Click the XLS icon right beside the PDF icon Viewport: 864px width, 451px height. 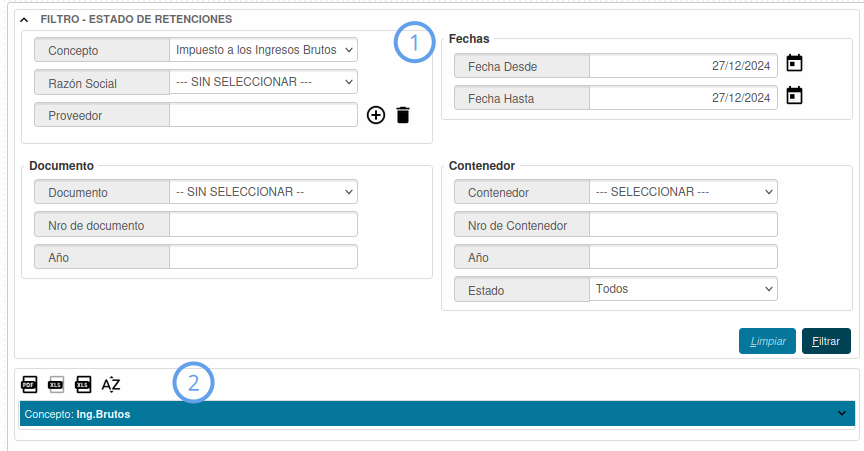point(56,385)
